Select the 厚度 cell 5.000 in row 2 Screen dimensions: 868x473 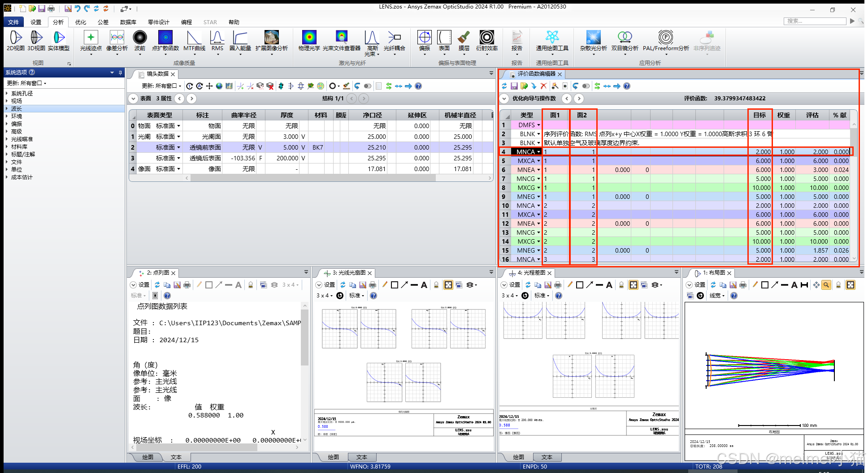pyautogui.click(x=283, y=147)
